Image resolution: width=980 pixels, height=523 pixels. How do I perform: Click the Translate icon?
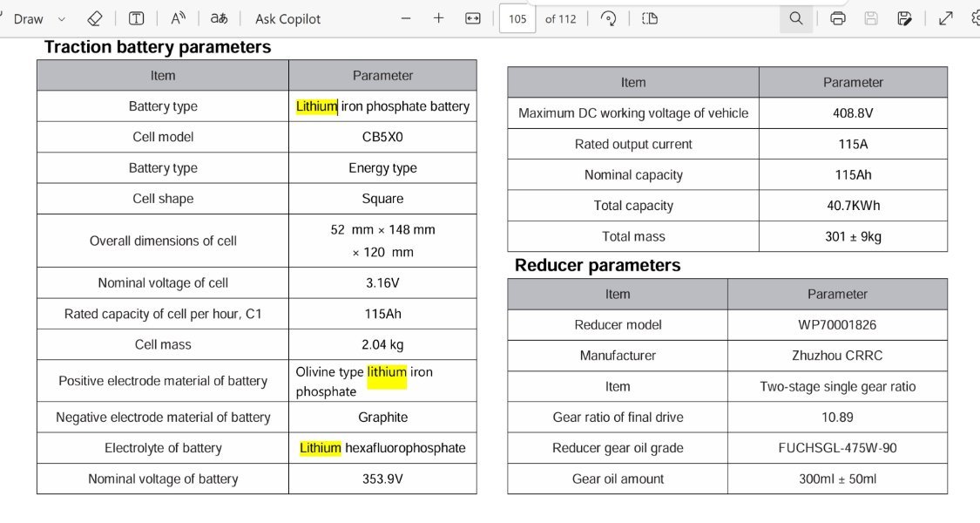tap(219, 19)
